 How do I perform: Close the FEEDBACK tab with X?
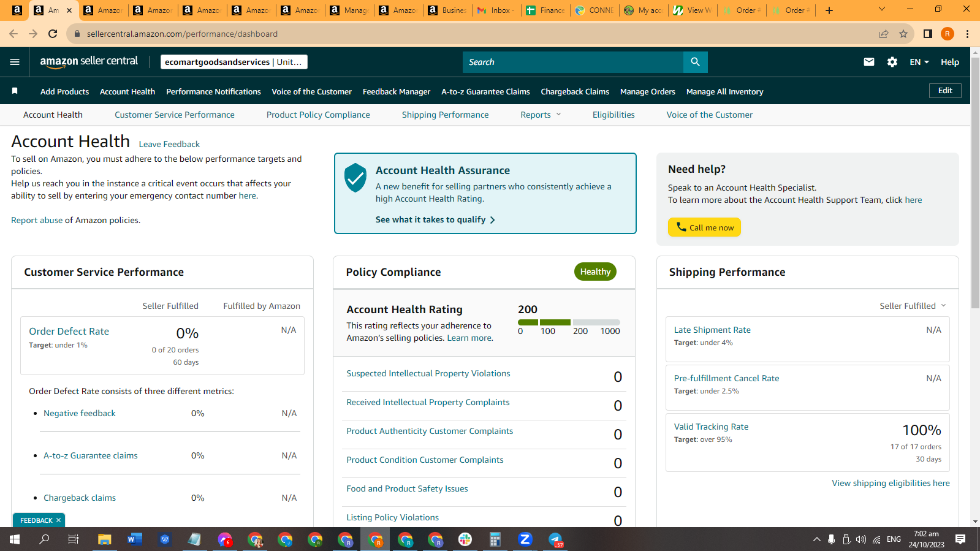(58, 520)
